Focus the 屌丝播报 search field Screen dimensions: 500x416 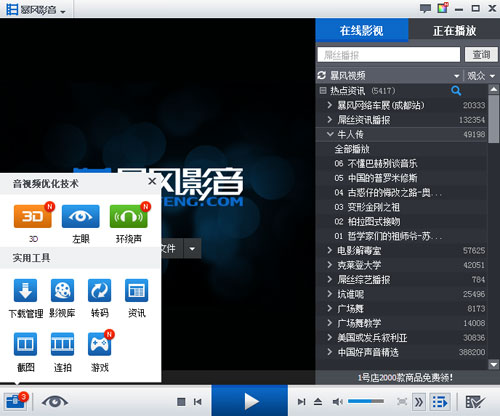tap(389, 55)
